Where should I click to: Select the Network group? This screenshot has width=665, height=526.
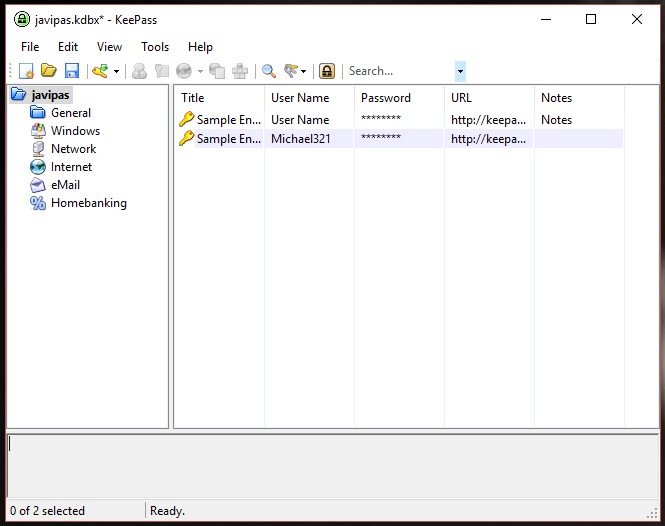tap(73, 149)
